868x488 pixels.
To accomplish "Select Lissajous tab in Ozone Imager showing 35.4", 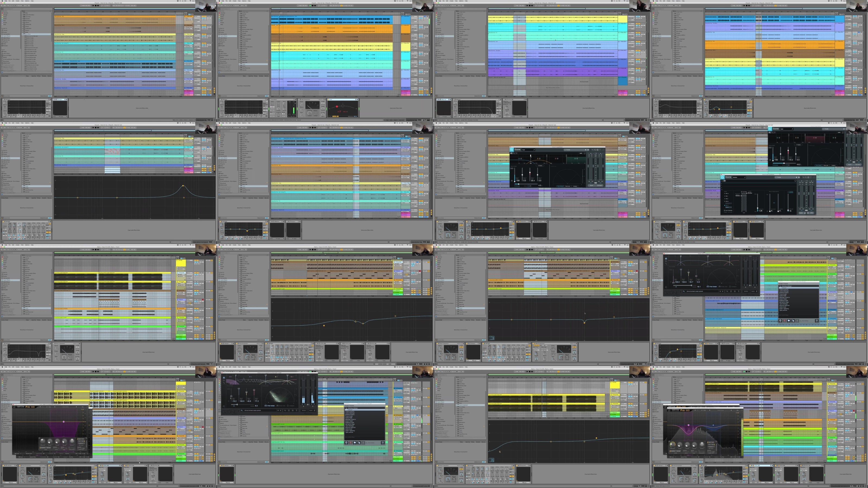I will click(575, 186).
